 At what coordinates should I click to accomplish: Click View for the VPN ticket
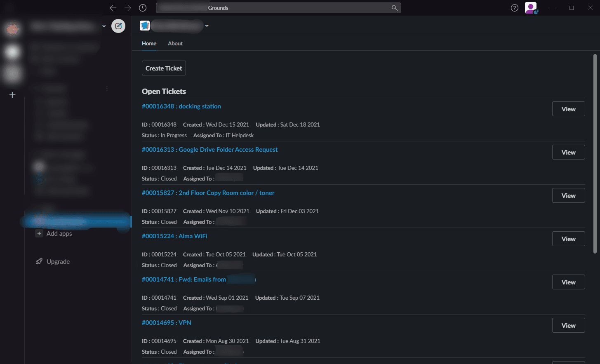(568, 325)
